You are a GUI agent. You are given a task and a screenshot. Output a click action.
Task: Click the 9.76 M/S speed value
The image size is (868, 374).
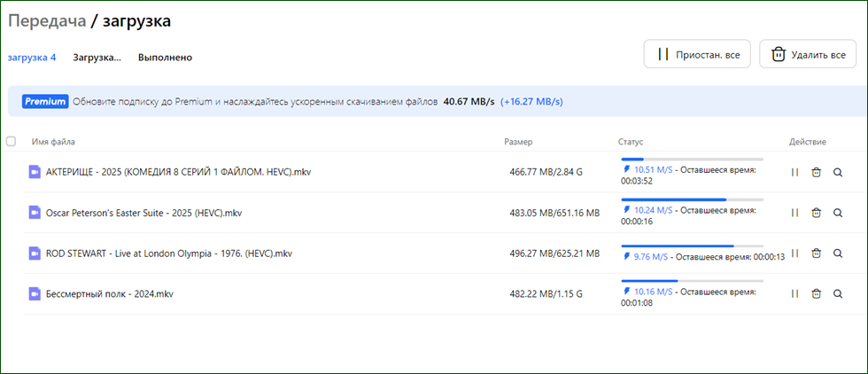(651, 256)
